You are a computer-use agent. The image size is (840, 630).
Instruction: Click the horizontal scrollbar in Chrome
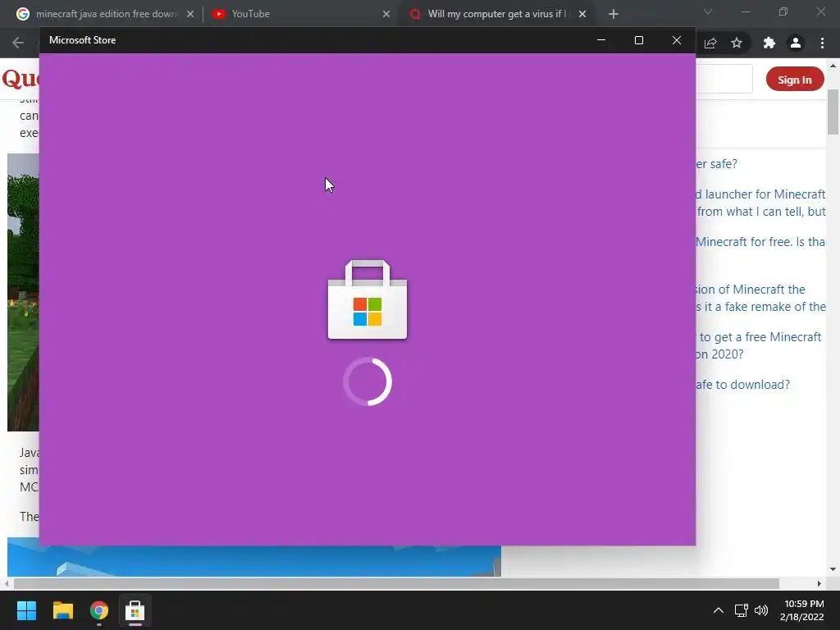pos(396,583)
